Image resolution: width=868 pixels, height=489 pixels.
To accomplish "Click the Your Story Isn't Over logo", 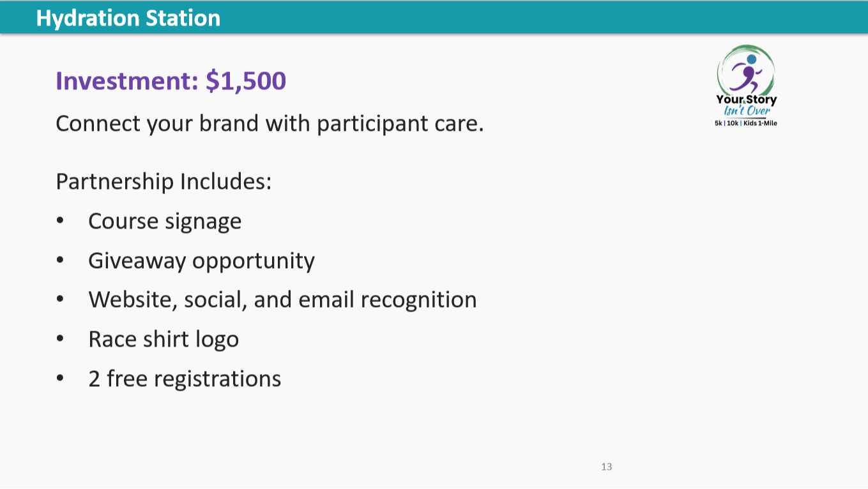I will [x=746, y=86].
